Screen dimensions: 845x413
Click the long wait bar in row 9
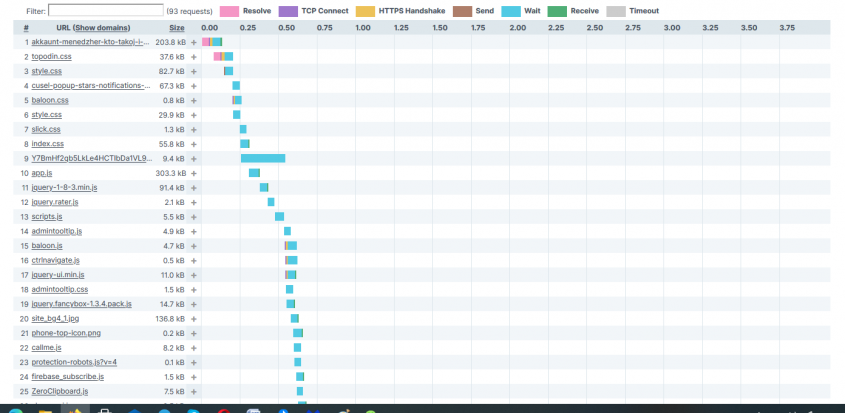click(x=263, y=158)
